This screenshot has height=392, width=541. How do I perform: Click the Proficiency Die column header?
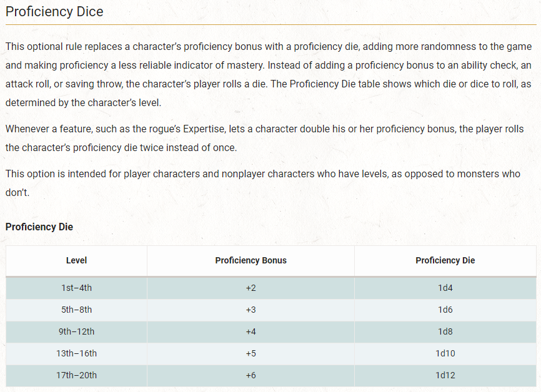pos(445,260)
